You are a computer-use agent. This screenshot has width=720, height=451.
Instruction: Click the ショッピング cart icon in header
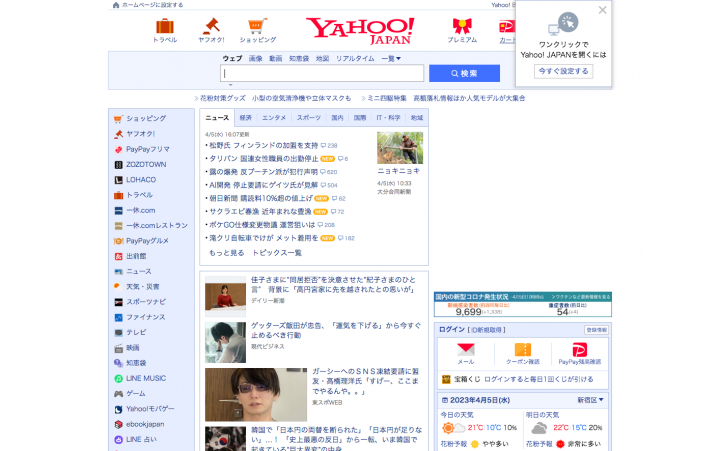coord(257,25)
